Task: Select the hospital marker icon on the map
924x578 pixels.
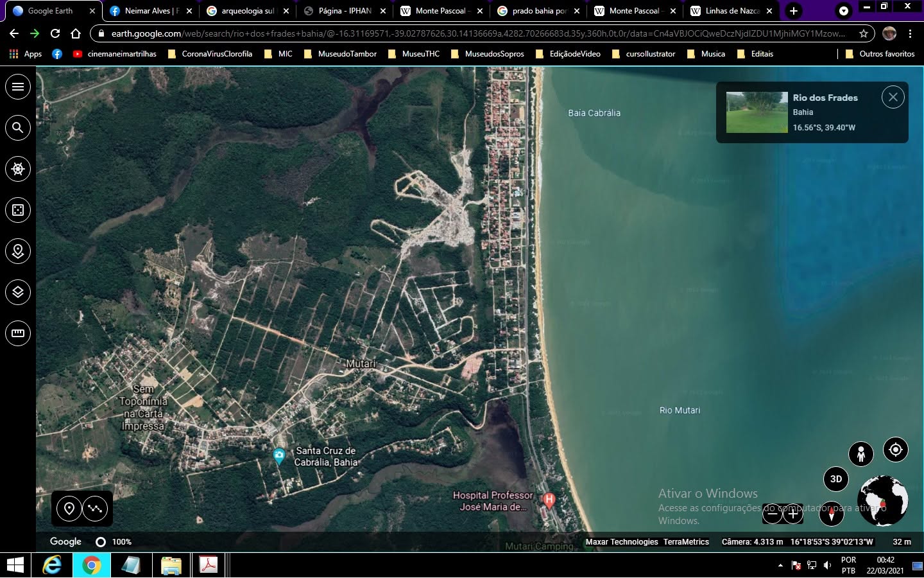Action: (x=549, y=500)
